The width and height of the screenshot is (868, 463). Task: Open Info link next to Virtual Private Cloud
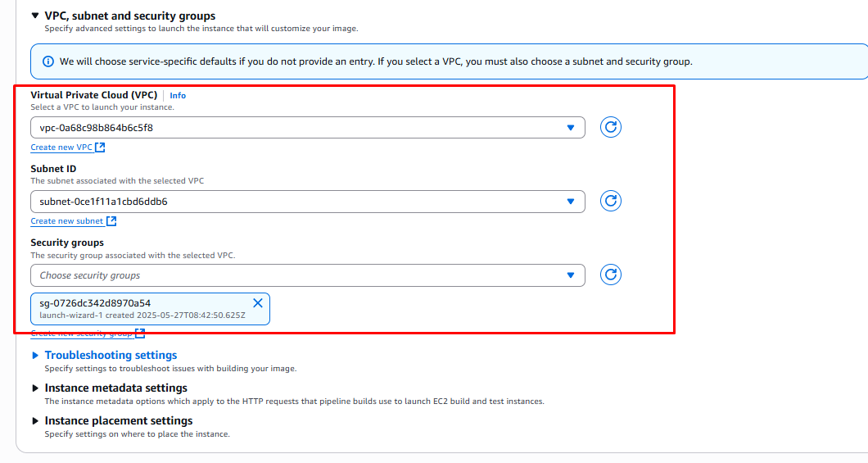pos(178,96)
